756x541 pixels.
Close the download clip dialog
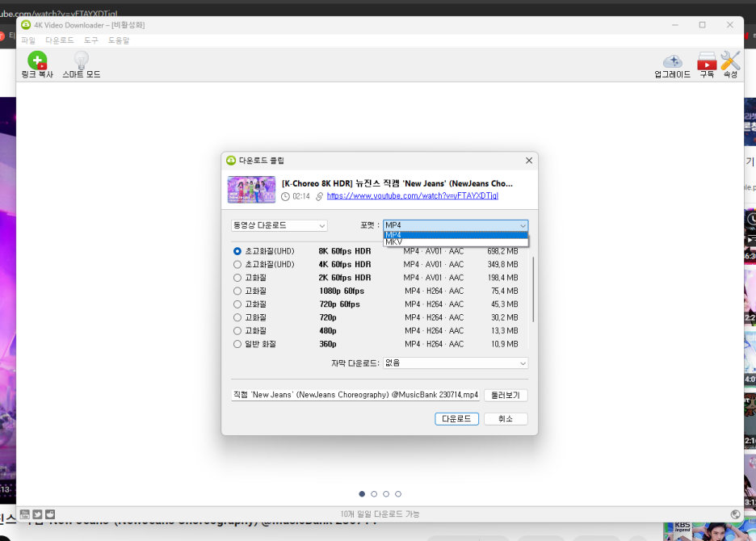(x=529, y=161)
